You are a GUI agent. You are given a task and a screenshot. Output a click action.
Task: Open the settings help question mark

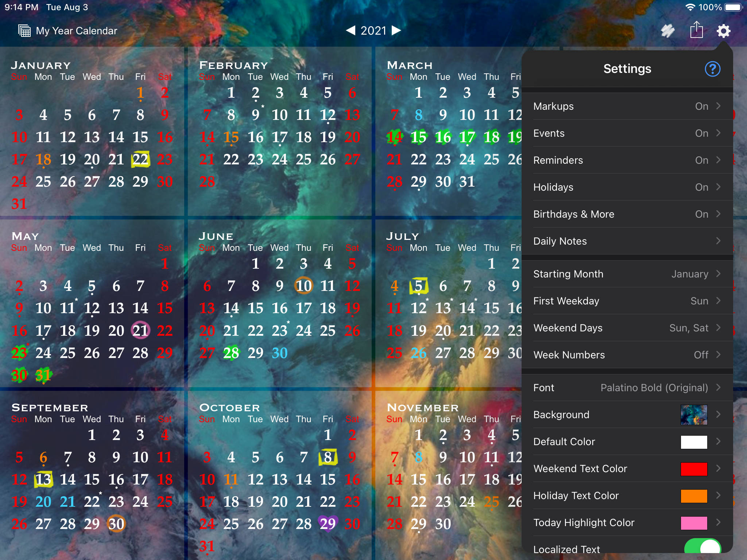(x=712, y=69)
